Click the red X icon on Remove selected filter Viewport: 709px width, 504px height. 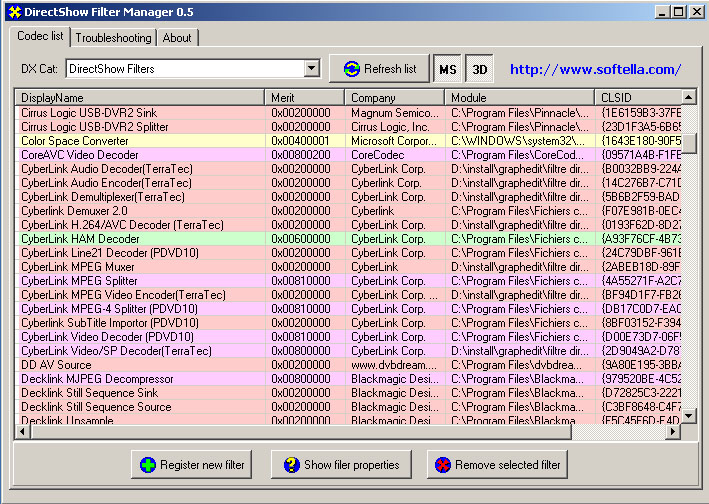443,465
